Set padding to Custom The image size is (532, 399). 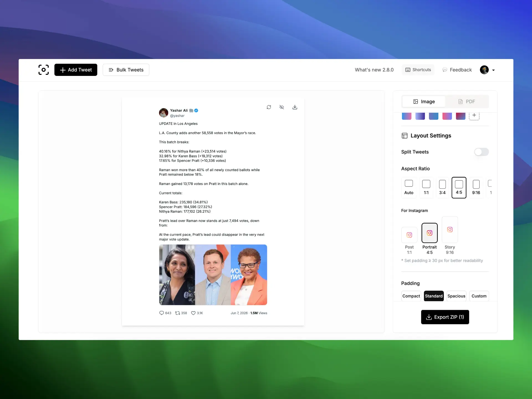479,296
